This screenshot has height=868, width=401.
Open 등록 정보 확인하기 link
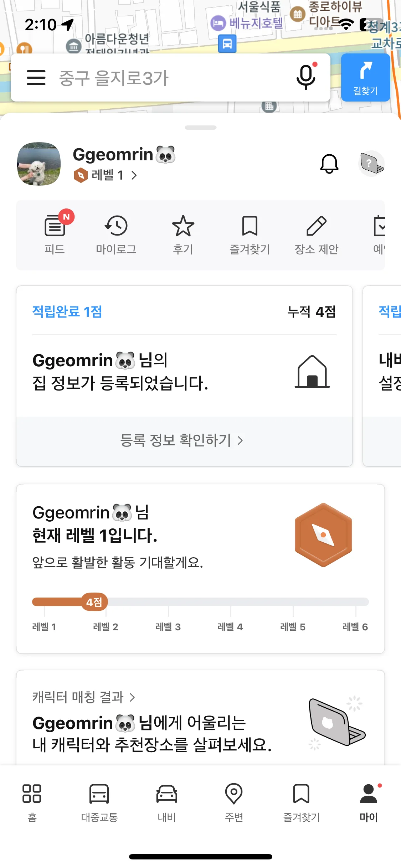[x=181, y=440]
